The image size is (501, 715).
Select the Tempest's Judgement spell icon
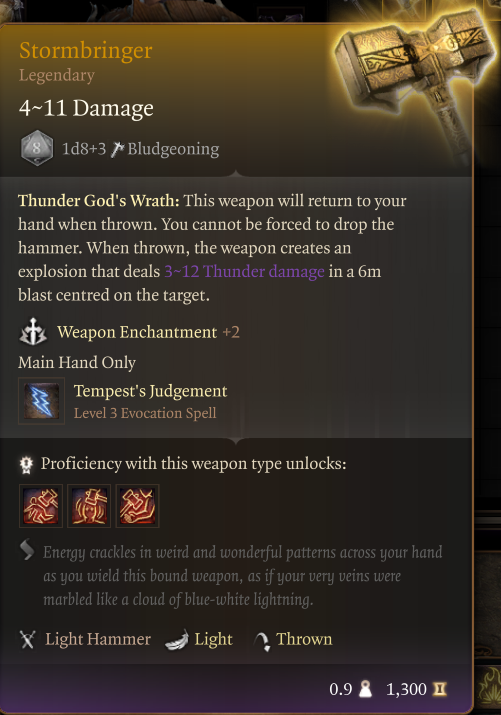pos(41,401)
